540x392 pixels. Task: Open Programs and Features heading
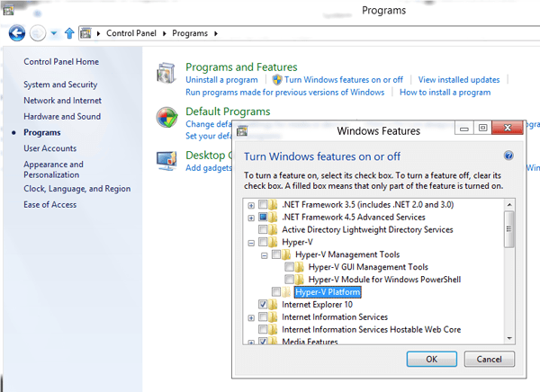pos(241,67)
